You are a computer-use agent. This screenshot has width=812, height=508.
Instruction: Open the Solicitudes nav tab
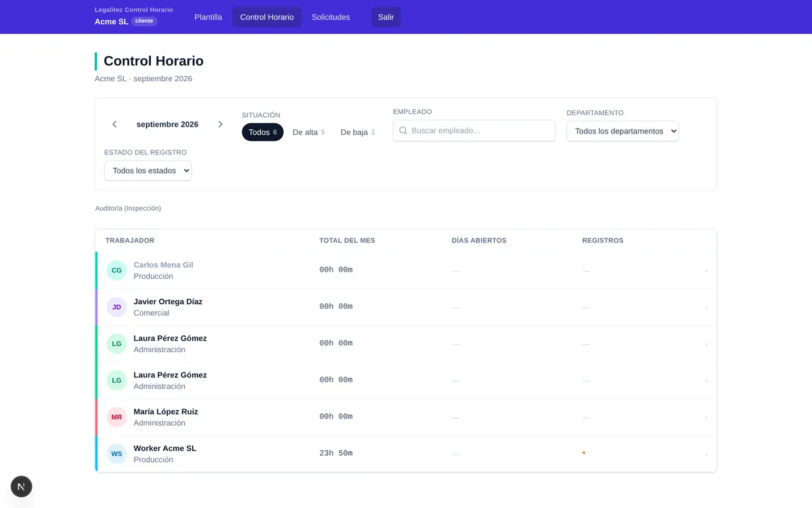pyautogui.click(x=331, y=17)
